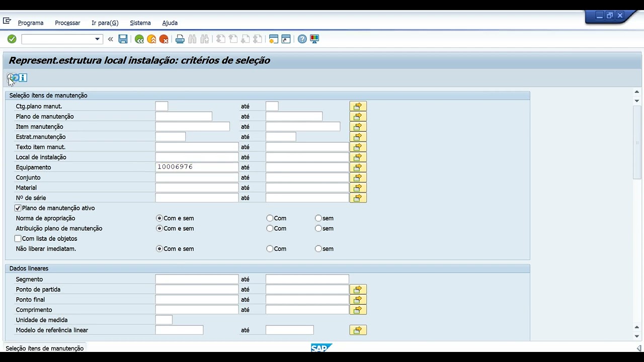Open multiple selection for Nº de série
This screenshot has height=362, width=644.
[x=358, y=198]
